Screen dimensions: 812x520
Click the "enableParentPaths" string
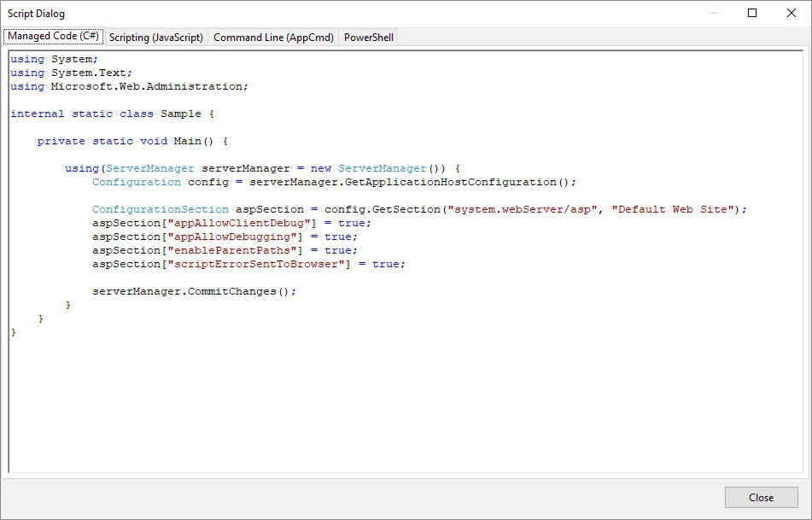(232, 250)
